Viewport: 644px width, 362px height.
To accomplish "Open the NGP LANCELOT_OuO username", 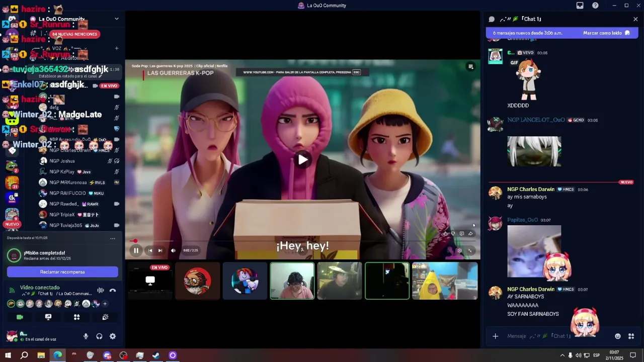I will click(x=536, y=120).
